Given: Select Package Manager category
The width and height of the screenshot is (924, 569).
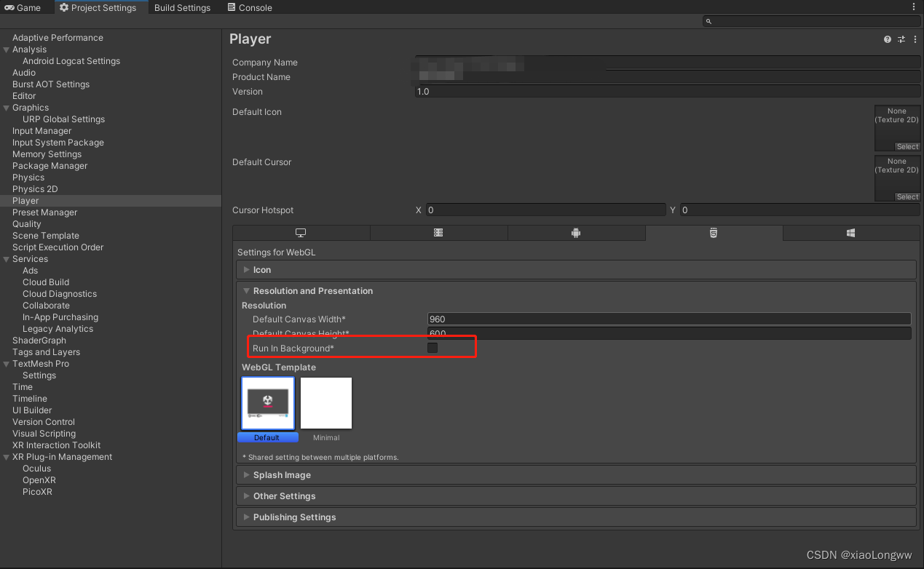Looking at the screenshot, I should 50,166.
